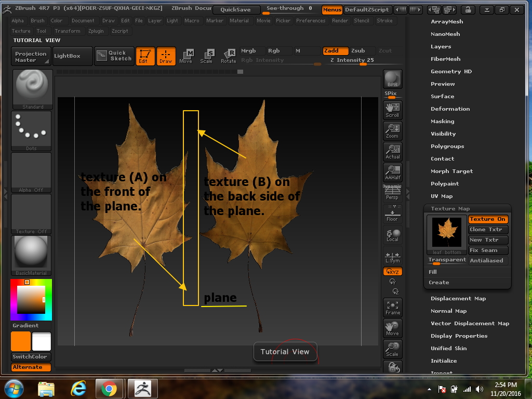Open ZBrush from the taskbar
This screenshot has height=399, width=532.
(x=143, y=389)
